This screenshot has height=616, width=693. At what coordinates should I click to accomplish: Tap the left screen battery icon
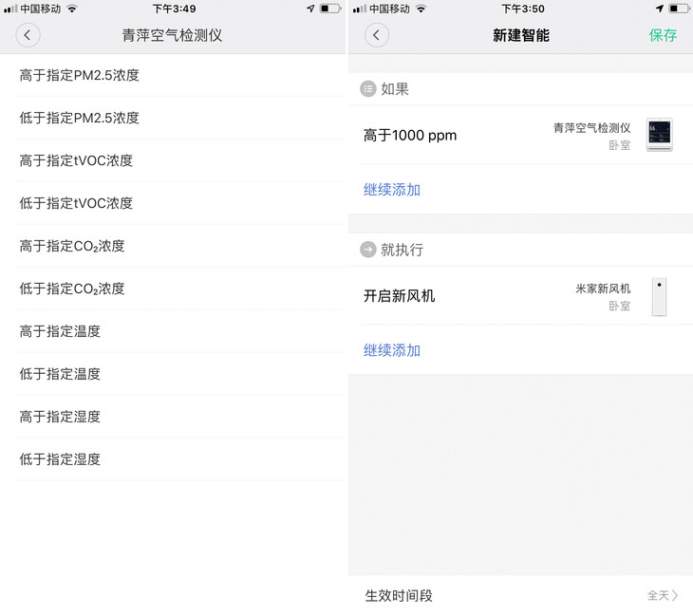coord(330,9)
